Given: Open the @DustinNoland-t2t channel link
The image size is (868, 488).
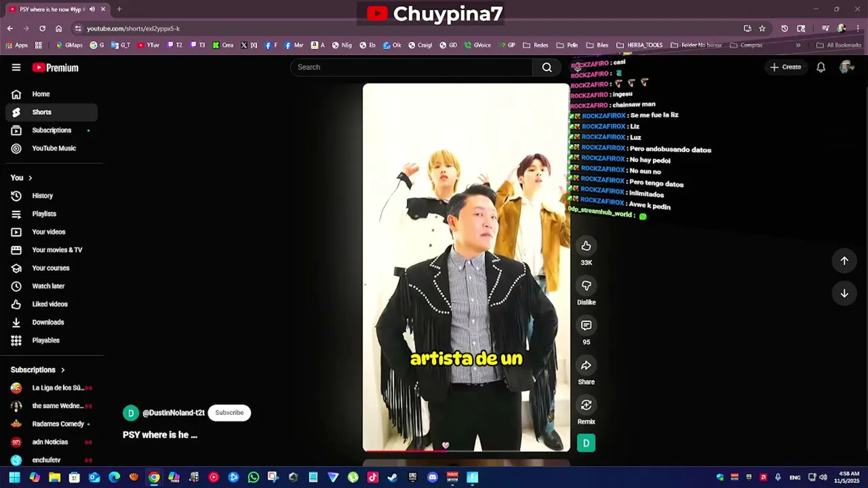Looking at the screenshot, I should click(173, 413).
